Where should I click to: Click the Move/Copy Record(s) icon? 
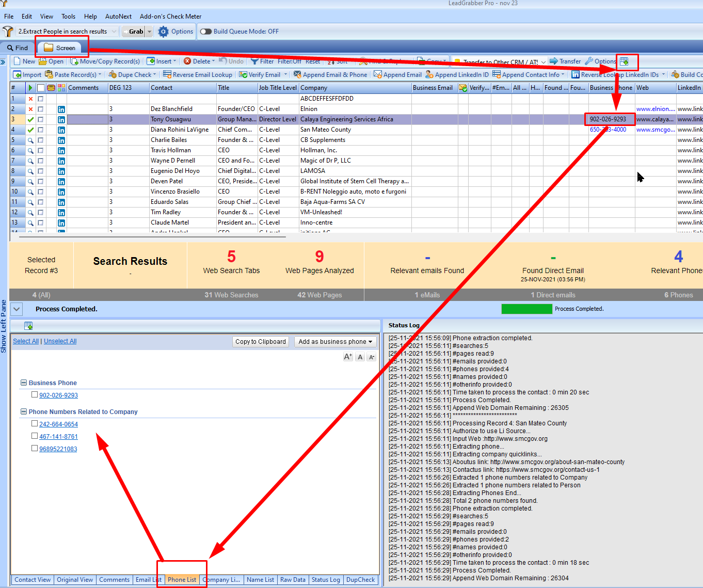74,61
